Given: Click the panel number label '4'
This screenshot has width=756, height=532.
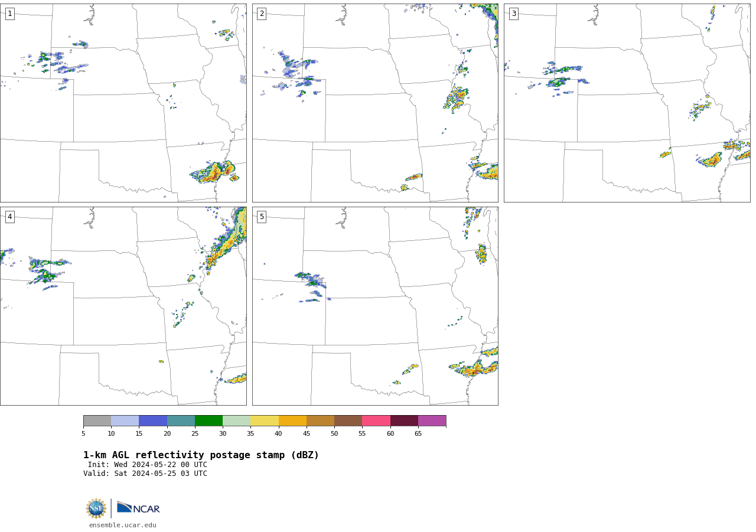Looking at the screenshot, I should point(9,217).
